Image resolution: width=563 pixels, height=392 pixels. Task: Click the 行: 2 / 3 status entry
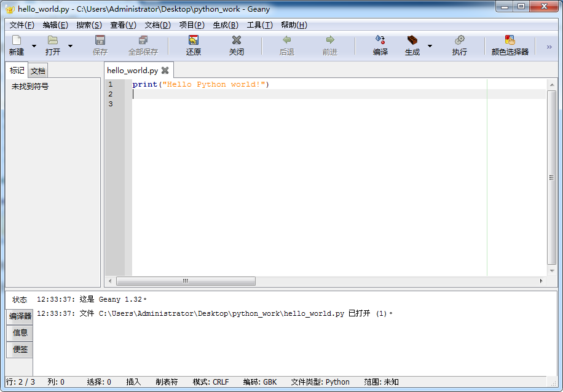pos(20,382)
